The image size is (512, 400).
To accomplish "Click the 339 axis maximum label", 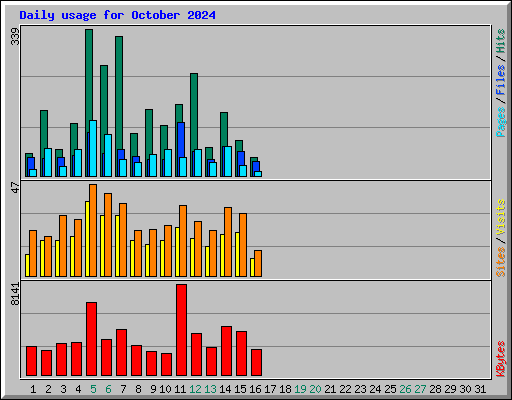I will [x=15, y=36].
